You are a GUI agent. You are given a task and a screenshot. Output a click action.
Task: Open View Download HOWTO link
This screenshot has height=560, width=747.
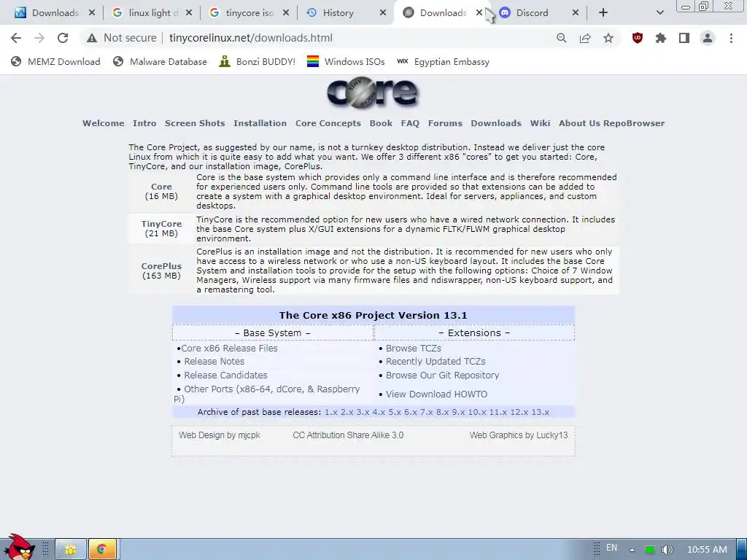point(436,394)
